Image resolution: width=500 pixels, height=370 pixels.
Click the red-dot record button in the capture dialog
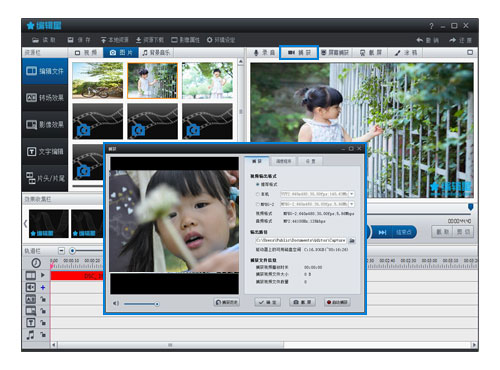337,302
